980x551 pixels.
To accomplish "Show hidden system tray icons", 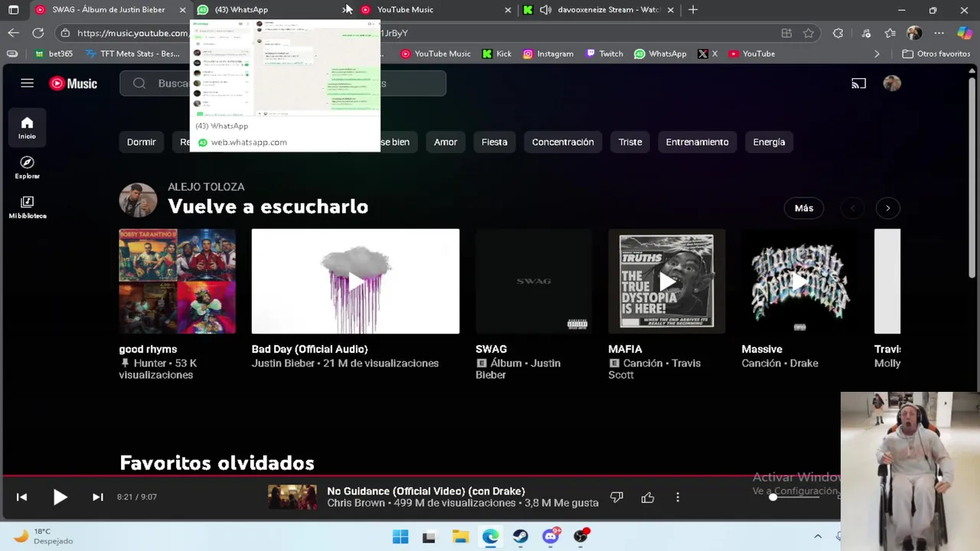I will pos(818,536).
